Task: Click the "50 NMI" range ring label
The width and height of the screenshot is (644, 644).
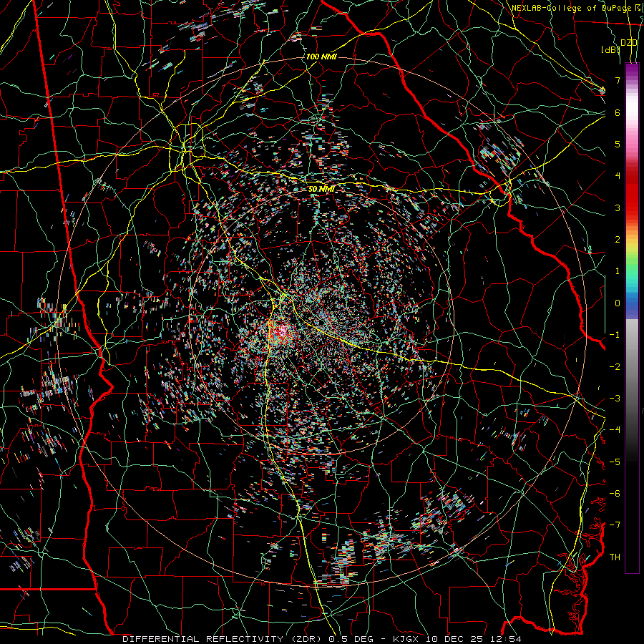Action: click(x=321, y=190)
